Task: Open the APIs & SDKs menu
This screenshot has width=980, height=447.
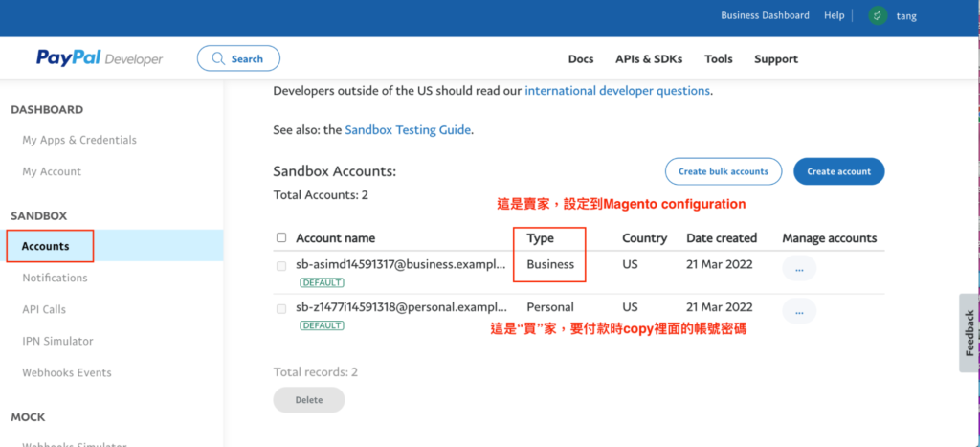Action: pos(649,58)
